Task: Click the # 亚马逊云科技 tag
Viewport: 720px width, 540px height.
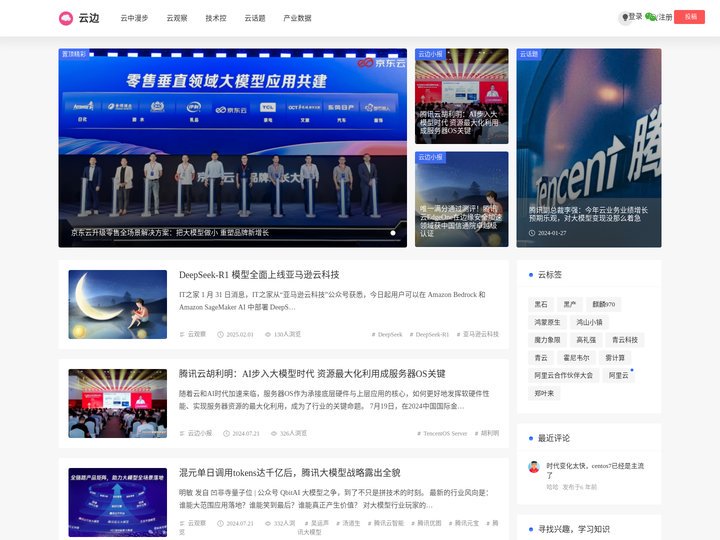Action: 478,334
